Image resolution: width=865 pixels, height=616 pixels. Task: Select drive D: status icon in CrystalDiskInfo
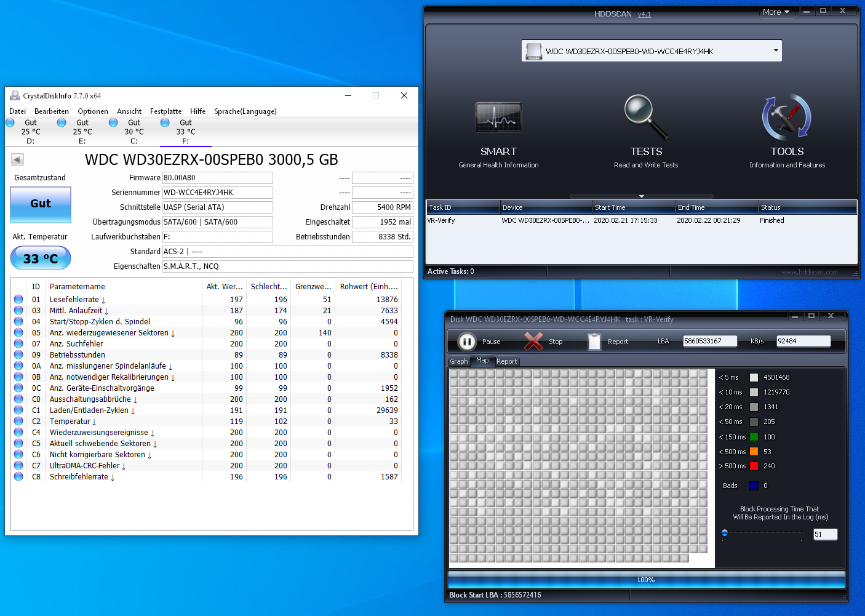coord(10,122)
